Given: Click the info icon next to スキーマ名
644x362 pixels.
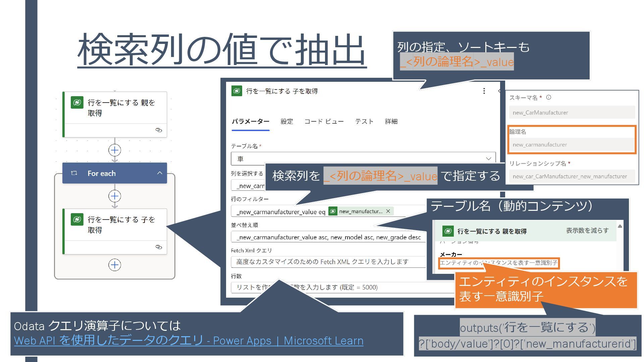Looking at the screenshot, I should click(549, 98).
